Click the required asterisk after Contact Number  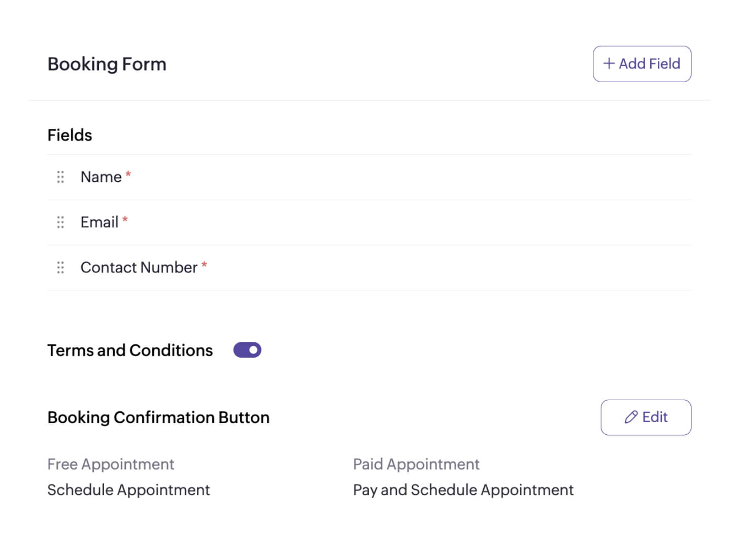[x=204, y=265]
